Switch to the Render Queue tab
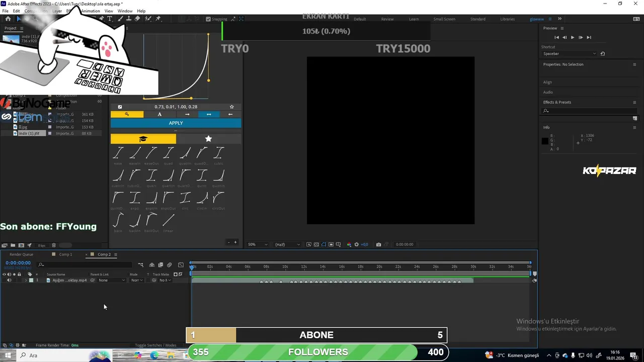 pos(21,254)
